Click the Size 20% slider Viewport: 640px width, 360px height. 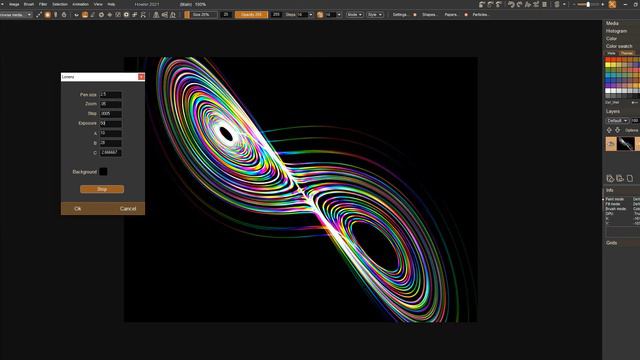[x=203, y=15]
